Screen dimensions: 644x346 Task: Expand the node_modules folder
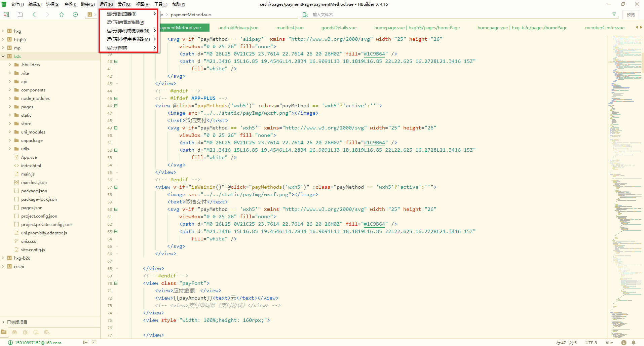tap(10, 98)
